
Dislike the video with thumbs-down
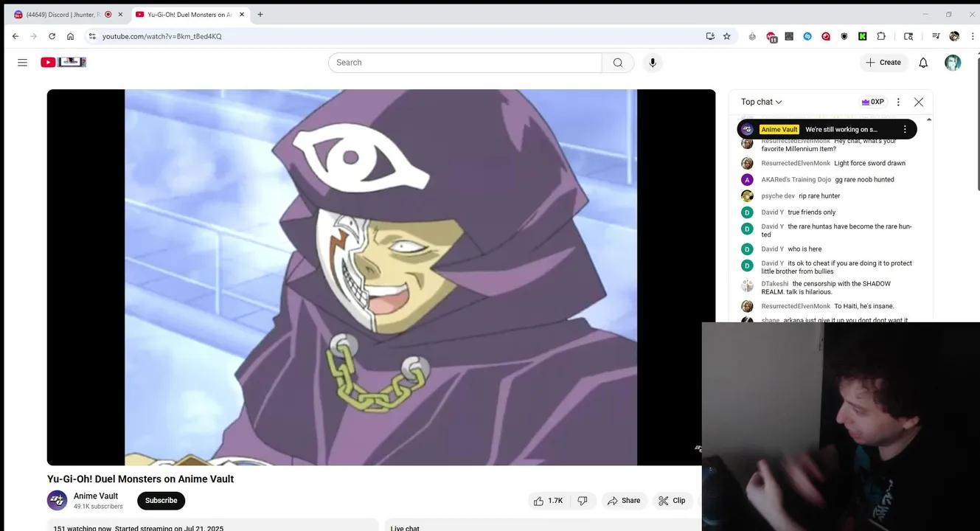583,501
